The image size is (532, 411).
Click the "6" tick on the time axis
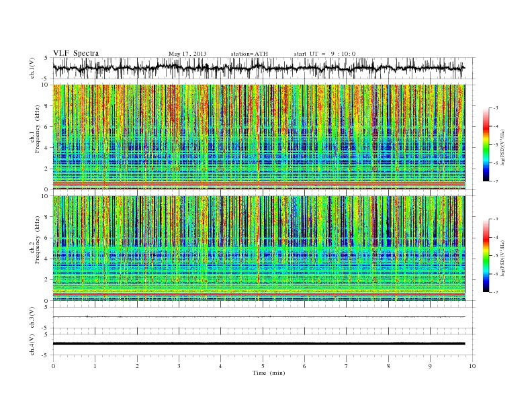[x=304, y=366]
